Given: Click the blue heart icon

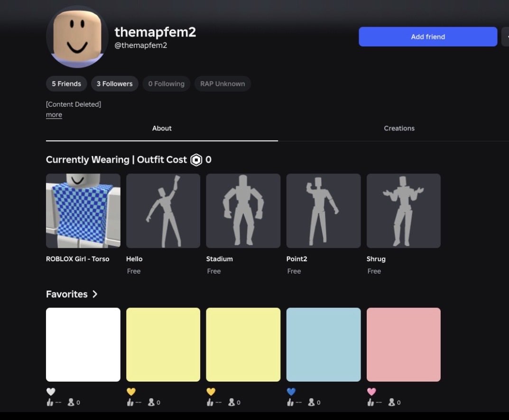Looking at the screenshot, I should point(291,392).
